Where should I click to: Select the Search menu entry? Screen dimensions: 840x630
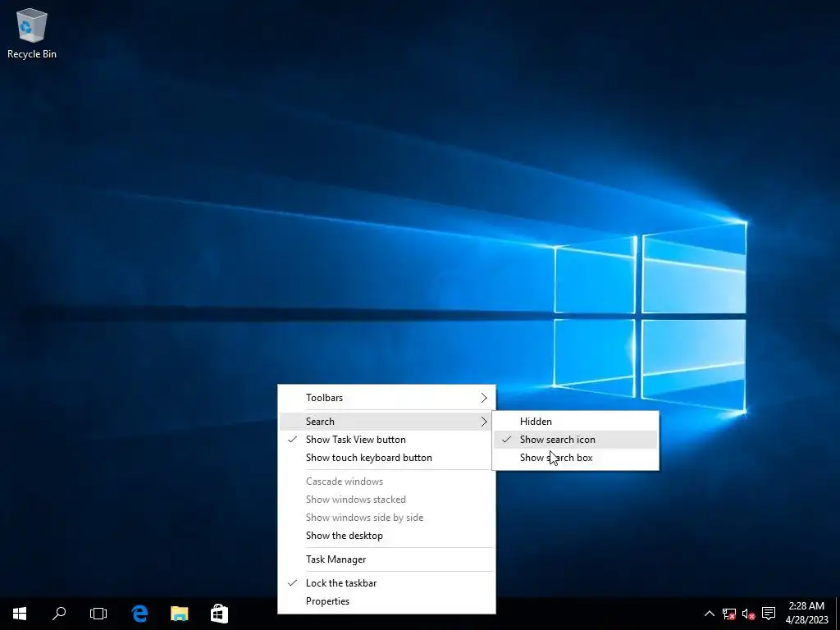click(x=387, y=421)
